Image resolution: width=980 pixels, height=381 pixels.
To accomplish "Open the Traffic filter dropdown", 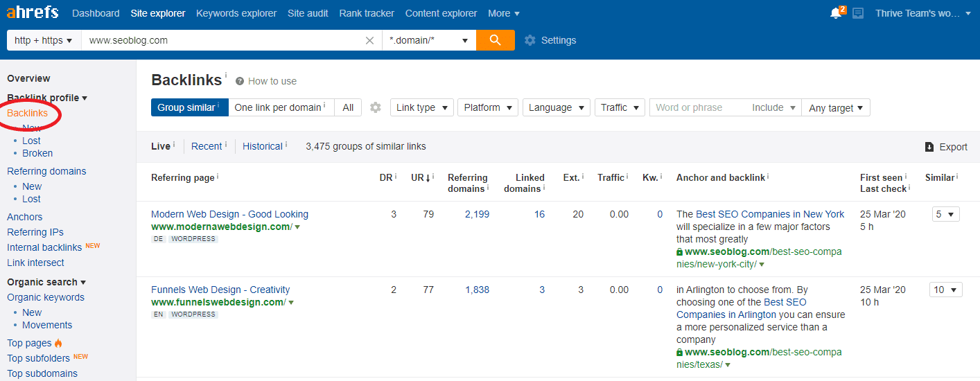I will [x=620, y=107].
